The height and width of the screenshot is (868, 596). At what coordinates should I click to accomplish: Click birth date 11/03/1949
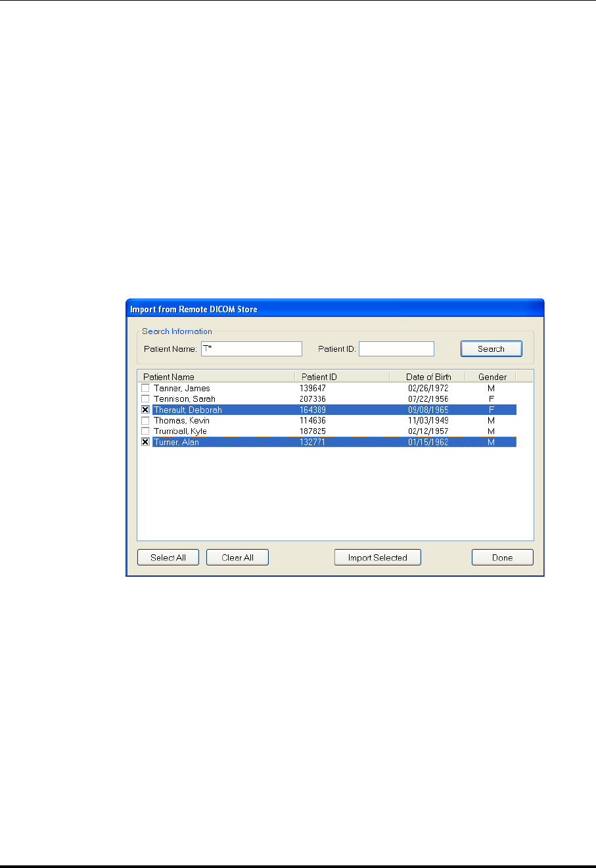428,420
